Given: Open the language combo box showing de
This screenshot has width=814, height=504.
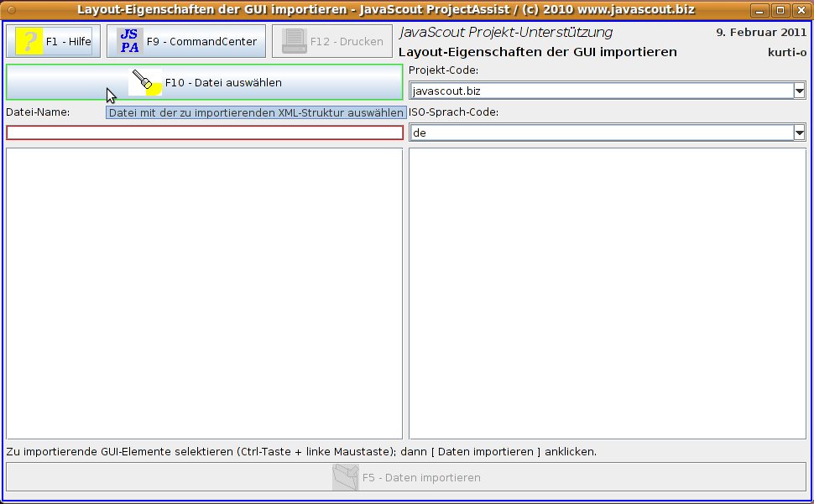Looking at the screenshot, I should click(600, 132).
